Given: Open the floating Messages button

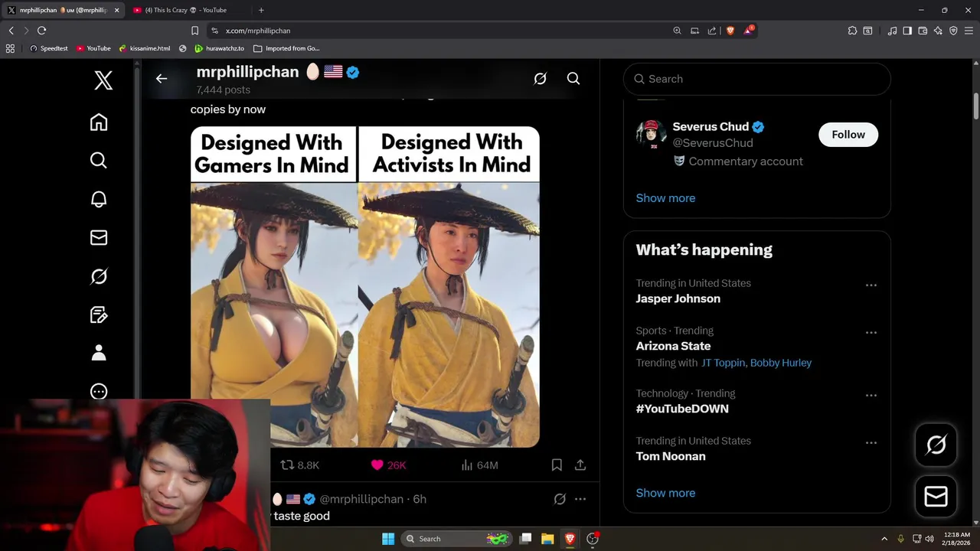Looking at the screenshot, I should pyautogui.click(x=936, y=497).
